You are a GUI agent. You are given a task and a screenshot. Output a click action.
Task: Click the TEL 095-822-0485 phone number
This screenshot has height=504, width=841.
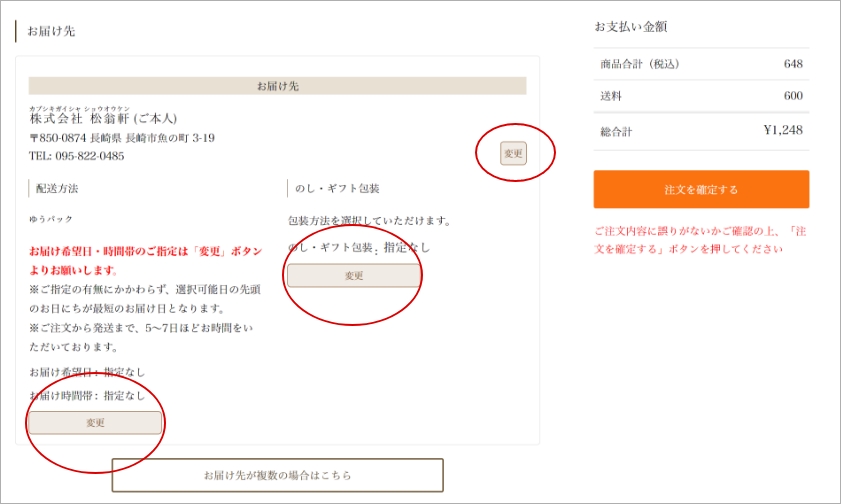click(x=77, y=156)
